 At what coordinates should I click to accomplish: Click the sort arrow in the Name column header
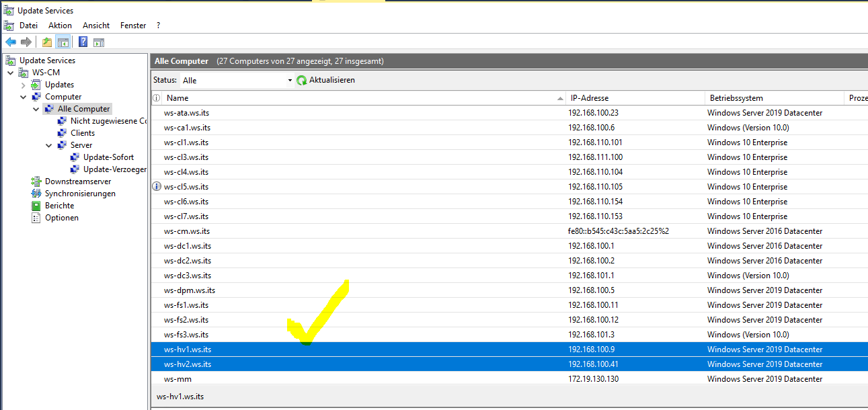point(561,98)
